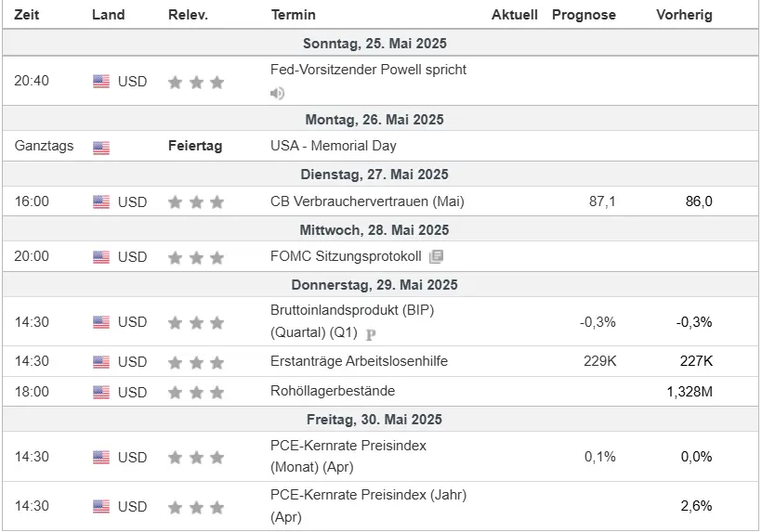The height and width of the screenshot is (532, 762).
Task: Click the US flag in Memorial Day row
Action: (x=101, y=147)
